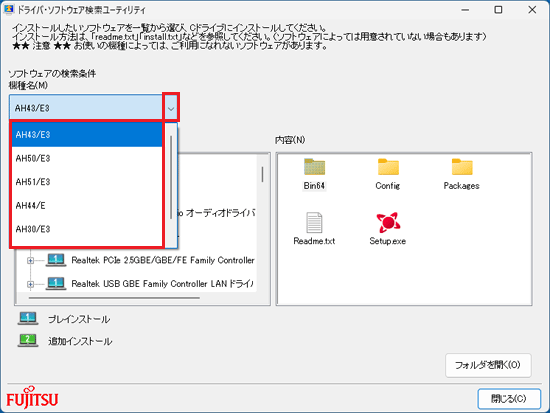Click the software tree horizontal scrollbar
The width and height of the screenshot is (550, 413).
tap(114, 298)
